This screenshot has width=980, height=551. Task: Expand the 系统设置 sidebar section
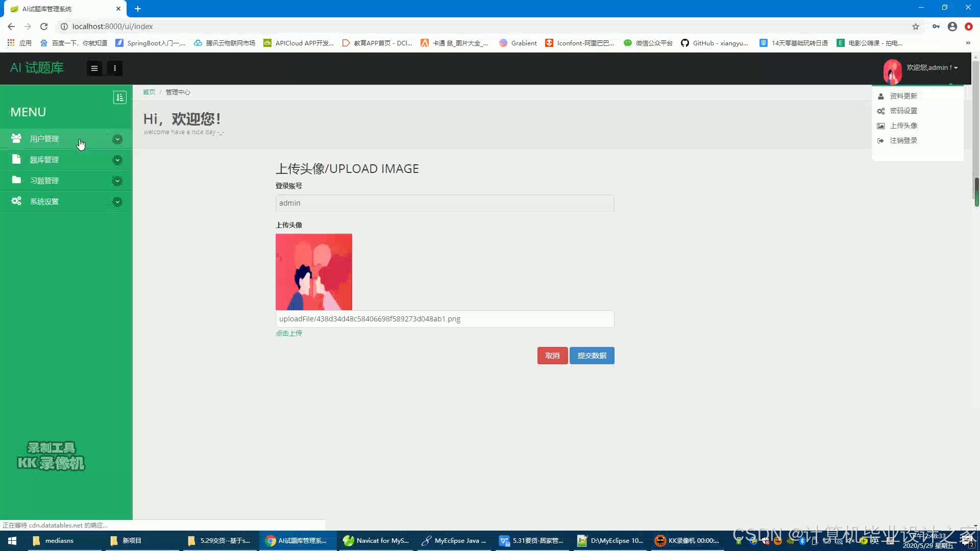(x=44, y=202)
